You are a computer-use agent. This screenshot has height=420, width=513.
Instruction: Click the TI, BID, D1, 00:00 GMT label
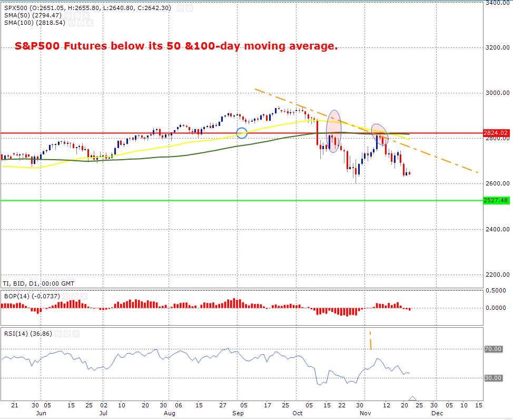click(38, 284)
